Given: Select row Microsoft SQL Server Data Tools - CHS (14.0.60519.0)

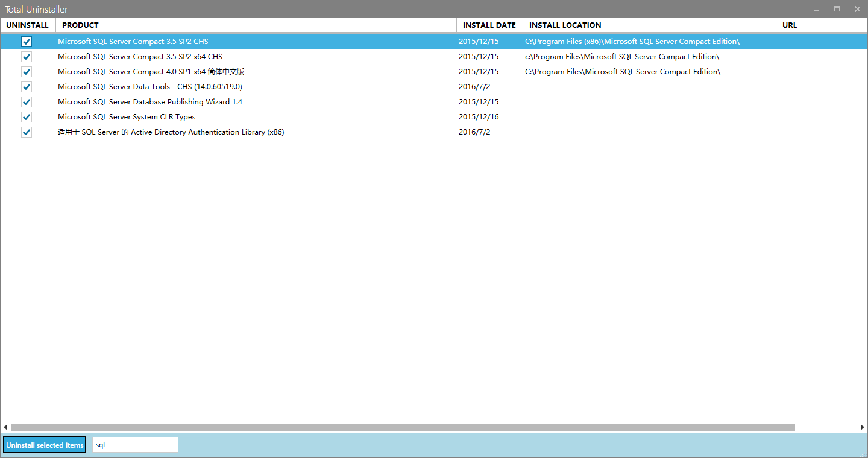Looking at the screenshot, I should point(434,87).
